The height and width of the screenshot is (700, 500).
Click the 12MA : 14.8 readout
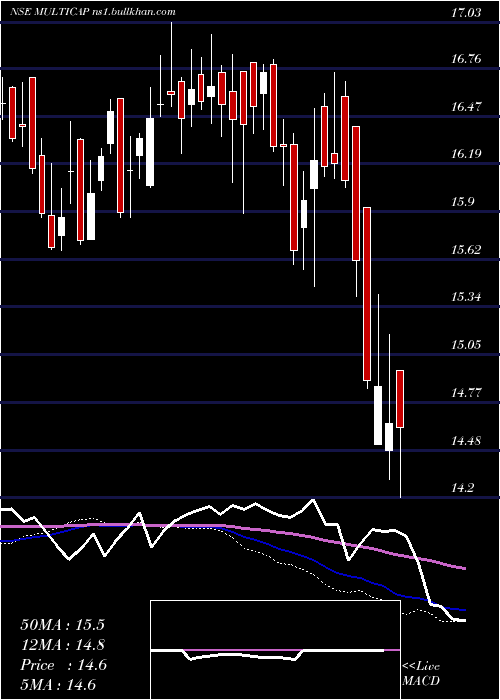click(62, 645)
